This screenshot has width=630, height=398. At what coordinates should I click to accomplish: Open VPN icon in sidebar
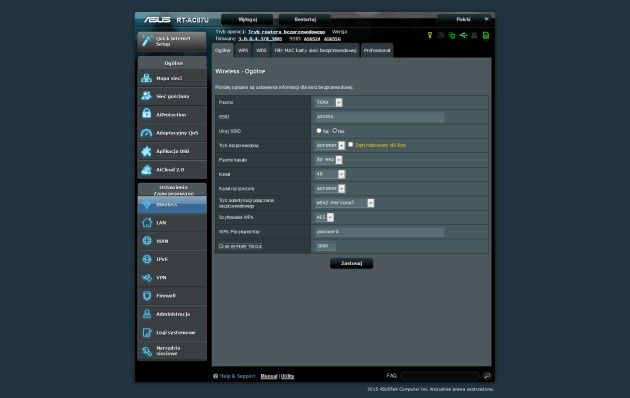point(147,278)
